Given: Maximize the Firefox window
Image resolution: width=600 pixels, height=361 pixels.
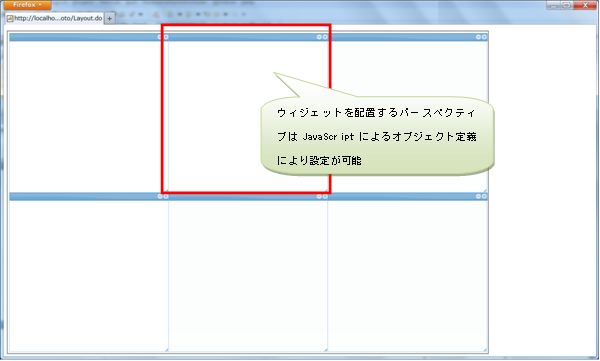Looking at the screenshot, I should (x=567, y=5).
